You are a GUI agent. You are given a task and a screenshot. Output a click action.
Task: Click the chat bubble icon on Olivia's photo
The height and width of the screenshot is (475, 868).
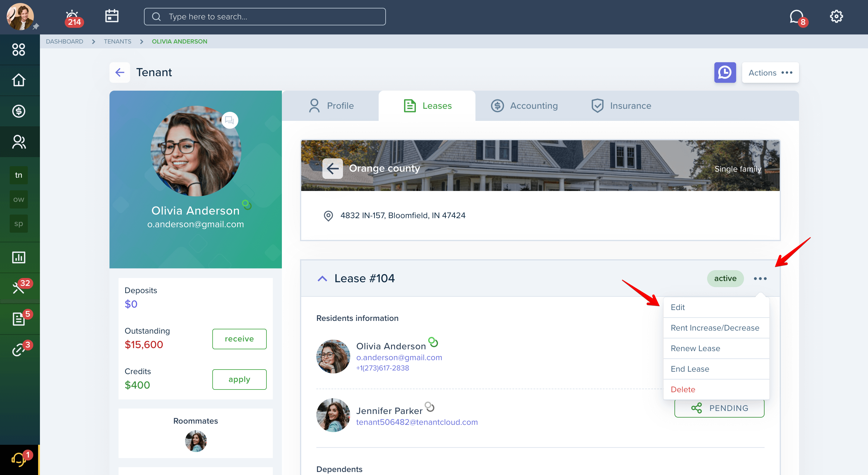[230, 120]
